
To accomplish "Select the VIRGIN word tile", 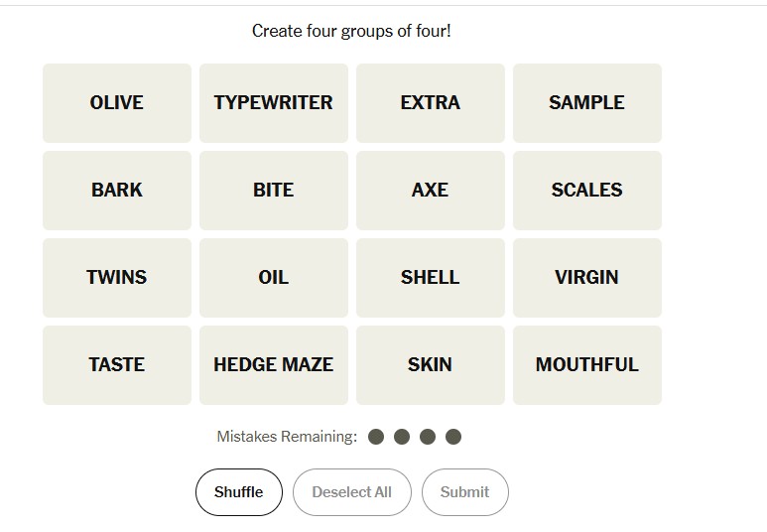I will pyautogui.click(x=587, y=278).
